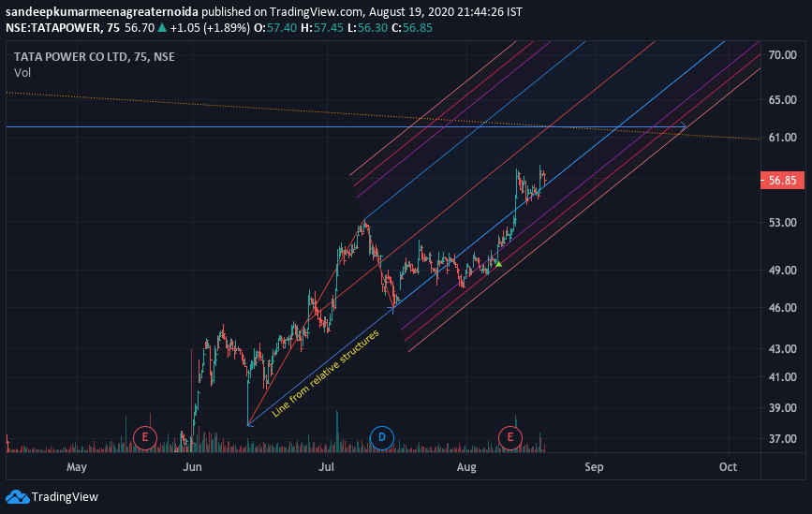
Task: Click the green up-arrow beside 56.70 in header
Action: pos(162,27)
